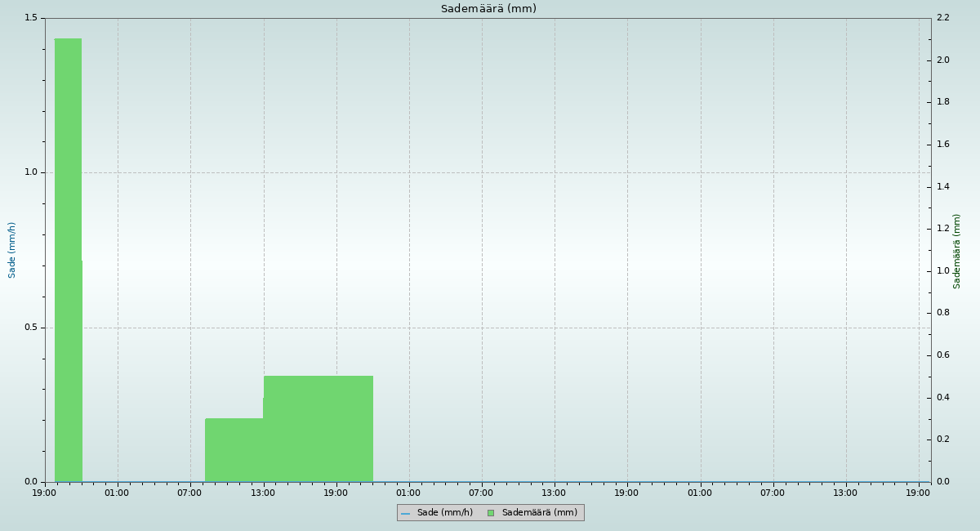
Task: Click the 1.8 label on the right axis
Action: (942, 102)
